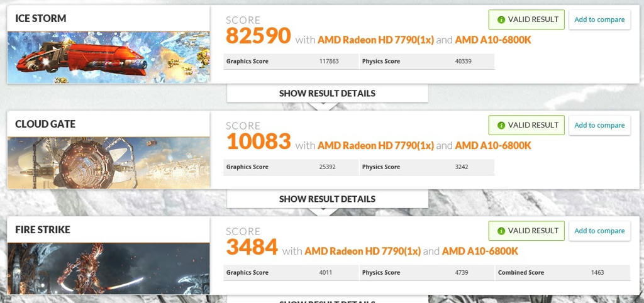Click Physics Score label in Ice Storm
644x303 pixels.
click(x=381, y=62)
